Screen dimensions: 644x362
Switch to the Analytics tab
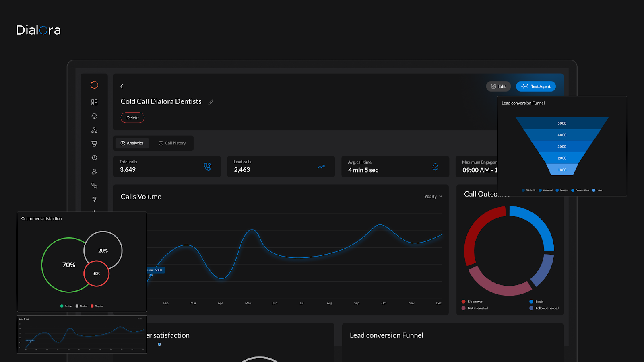pyautogui.click(x=132, y=143)
